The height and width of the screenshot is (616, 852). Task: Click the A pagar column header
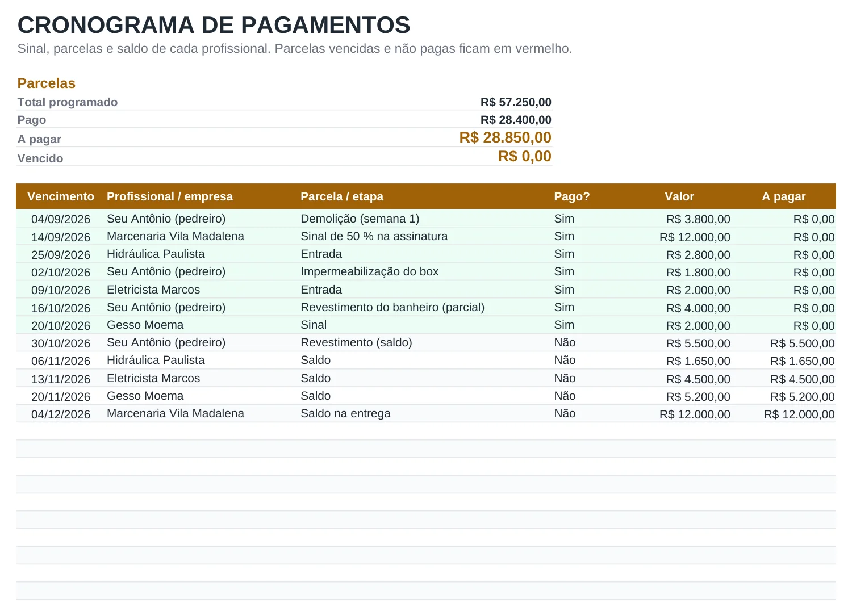click(x=784, y=196)
